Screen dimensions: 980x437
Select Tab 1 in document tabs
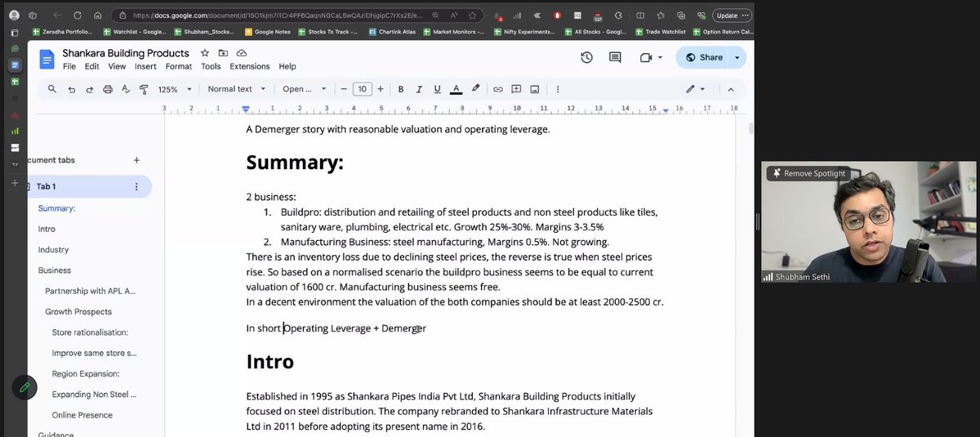point(88,186)
